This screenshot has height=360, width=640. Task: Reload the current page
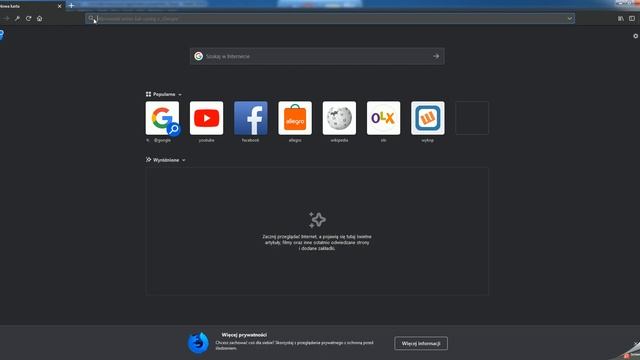pos(28,18)
